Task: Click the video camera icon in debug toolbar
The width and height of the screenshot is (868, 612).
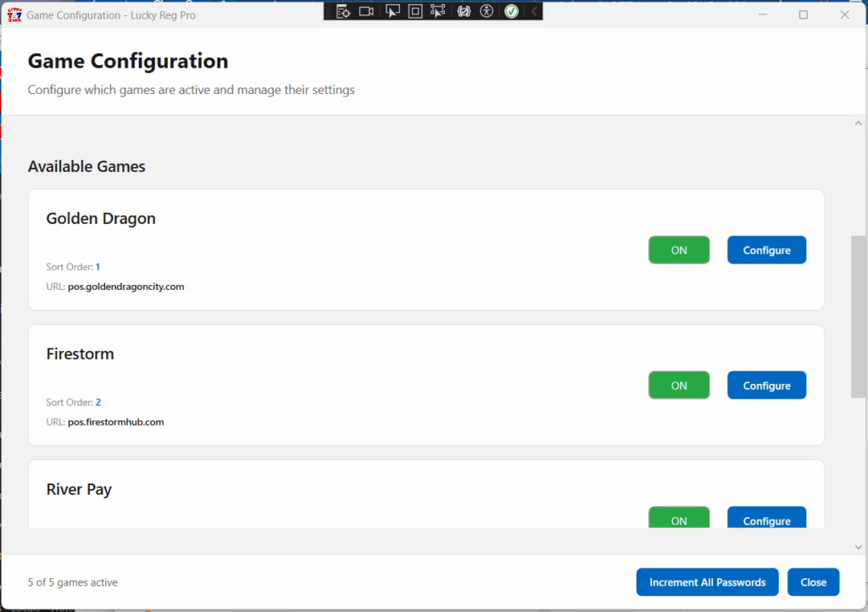Action: tap(366, 11)
